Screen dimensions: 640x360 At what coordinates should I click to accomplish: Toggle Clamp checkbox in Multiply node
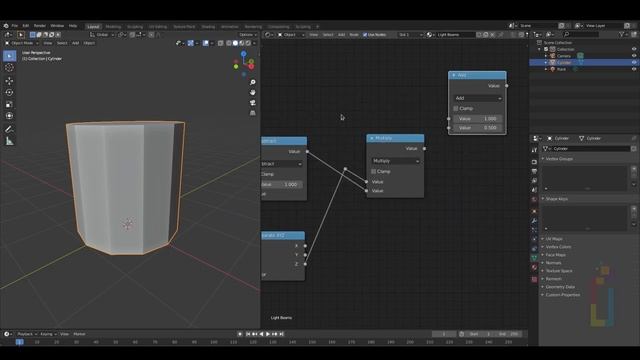pos(373,172)
